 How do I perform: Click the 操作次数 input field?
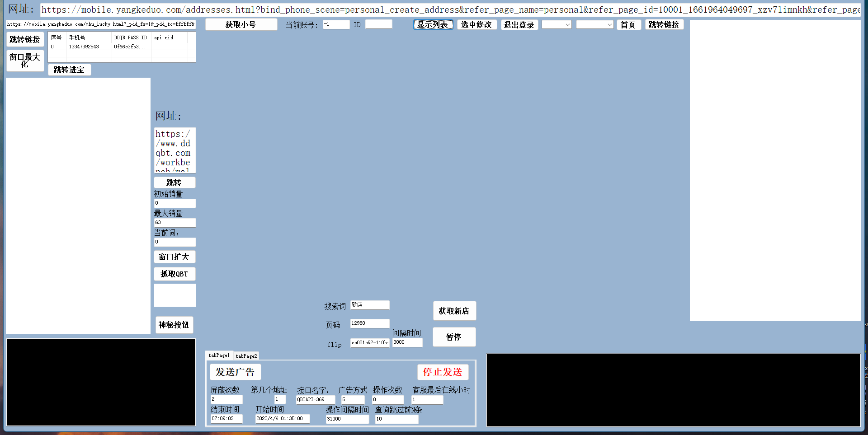[x=388, y=400]
